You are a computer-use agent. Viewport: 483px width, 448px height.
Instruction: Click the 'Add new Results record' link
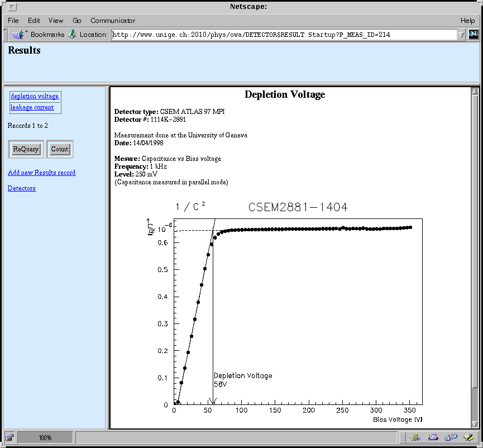(42, 173)
